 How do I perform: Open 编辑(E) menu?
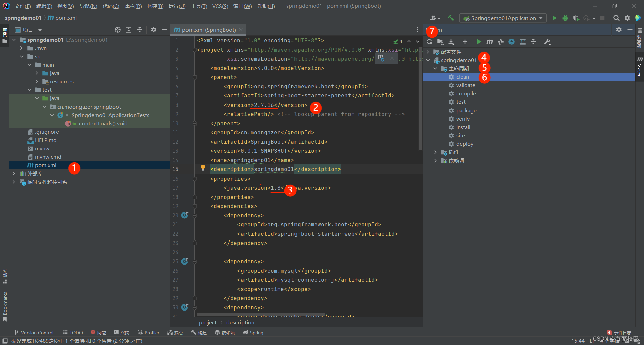(44, 6)
